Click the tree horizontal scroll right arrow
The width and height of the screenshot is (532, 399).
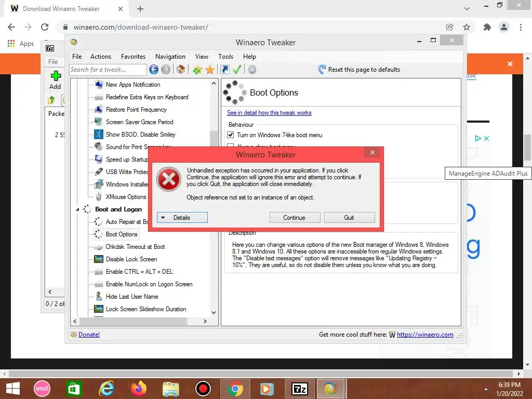pyautogui.click(x=205, y=321)
